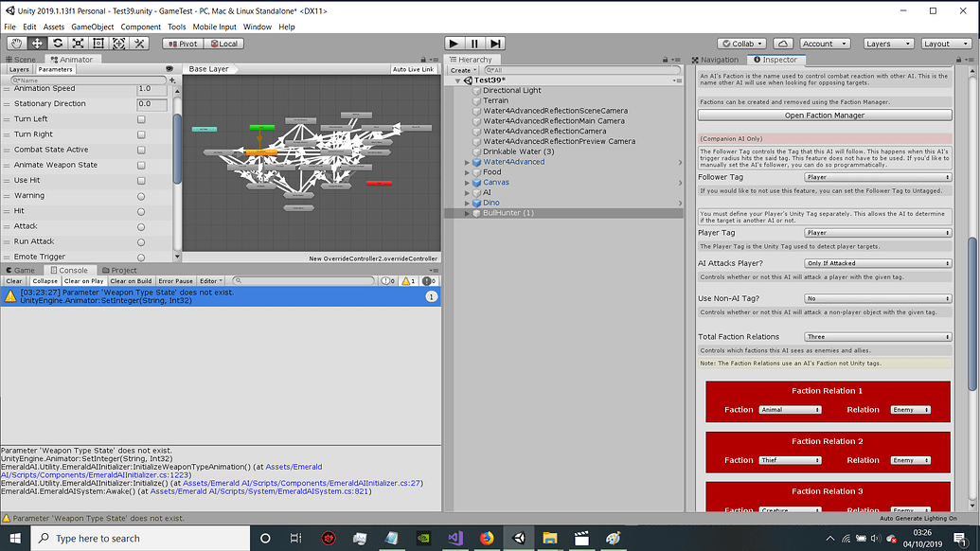Fire the Warning trigger parameter
This screenshot has width=980, height=551.
tap(141, 196)
